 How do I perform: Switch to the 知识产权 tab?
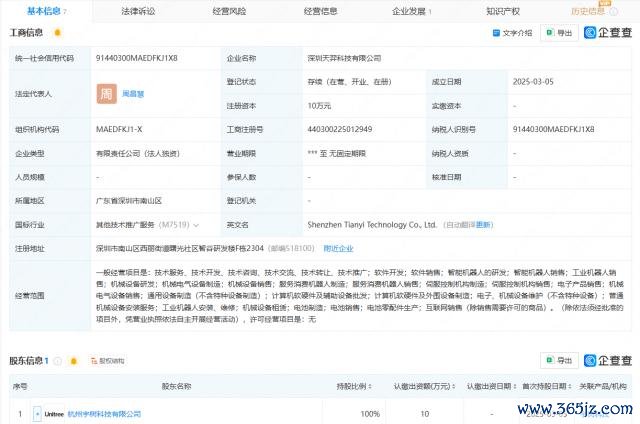pos(503,11)
